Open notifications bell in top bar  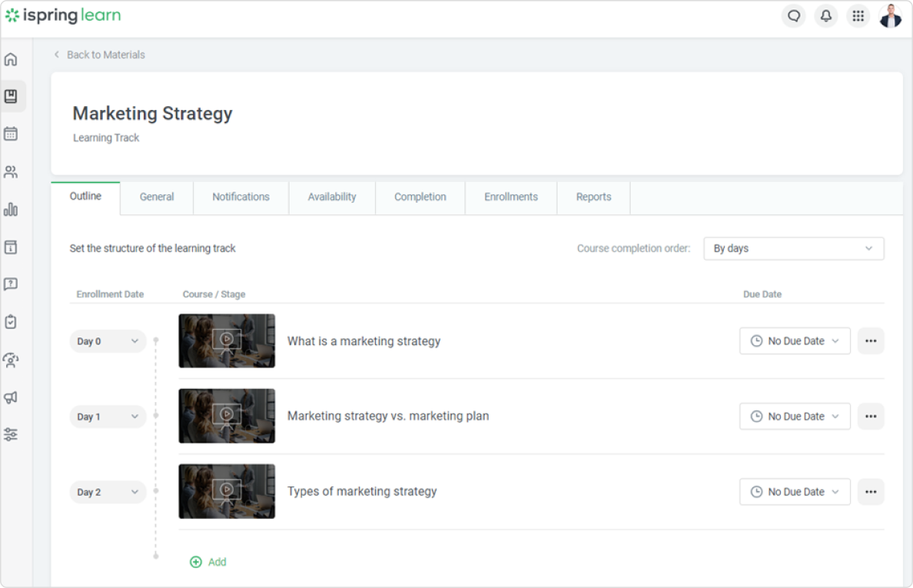point(825,15)
